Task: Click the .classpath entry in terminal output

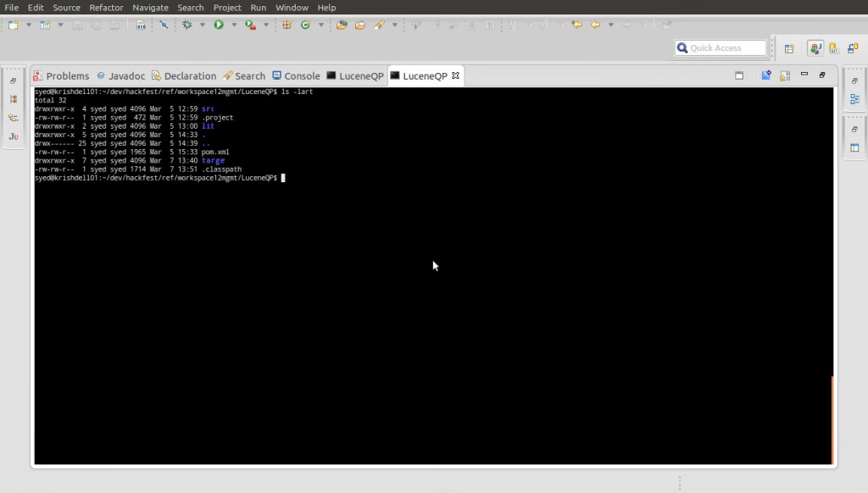Action: (221, 169)
